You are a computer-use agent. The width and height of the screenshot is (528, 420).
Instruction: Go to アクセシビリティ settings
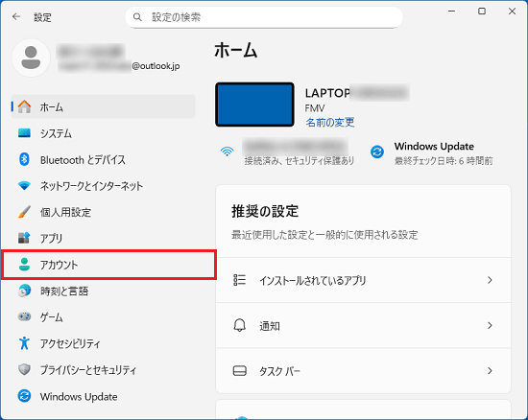point(104,343)
